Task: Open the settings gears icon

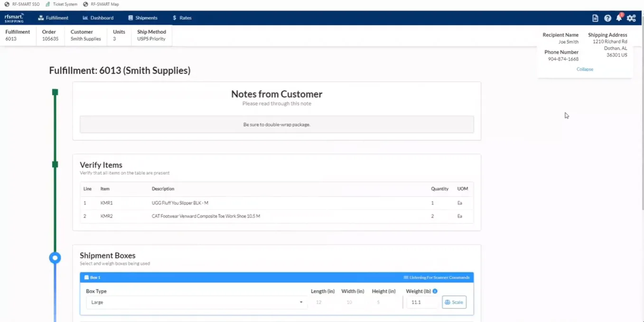Action: (631, 18)
